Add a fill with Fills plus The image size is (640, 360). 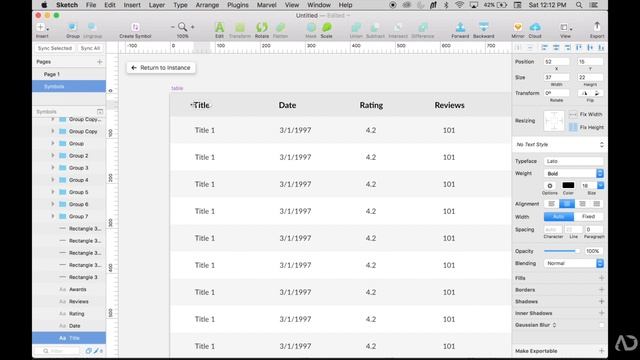coord(601,278)
